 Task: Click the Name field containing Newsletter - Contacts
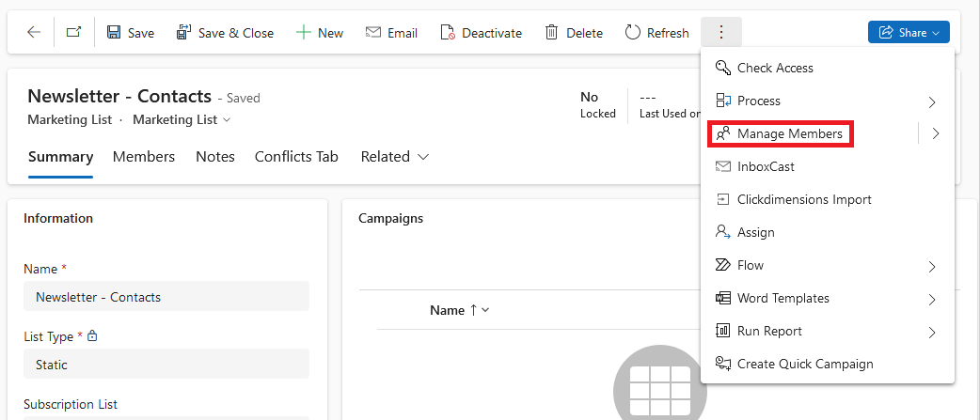(166, 296)
